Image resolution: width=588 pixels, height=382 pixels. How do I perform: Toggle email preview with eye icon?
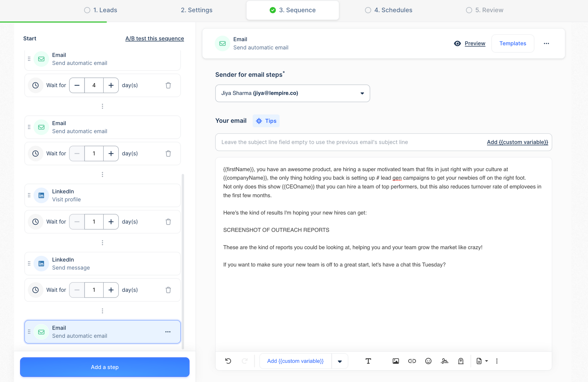click(x=457, y=44)
